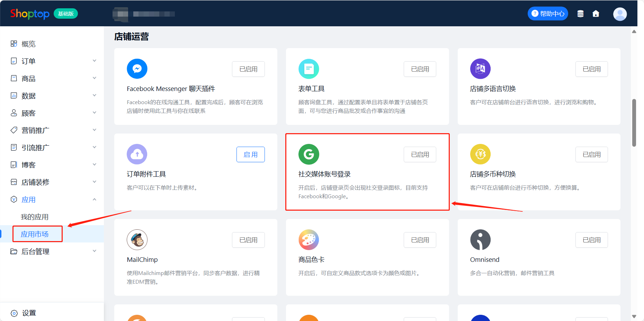Click the MailChimp monkey icon
This screenshot has height=321, width=644.
point(137,240)
